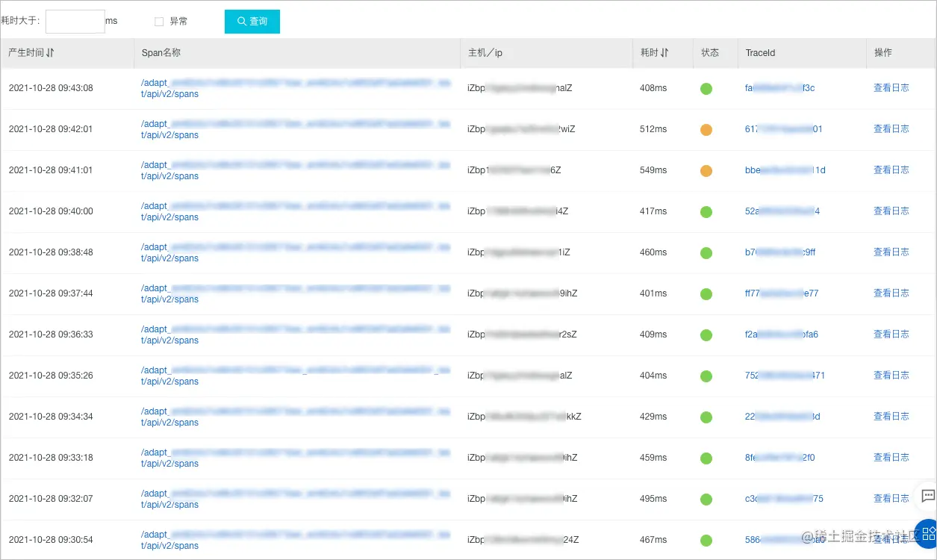The height and width of the screenshot is (560, 937).
Task: Open the TraceId link starting with fa
Action: point(779,88)
